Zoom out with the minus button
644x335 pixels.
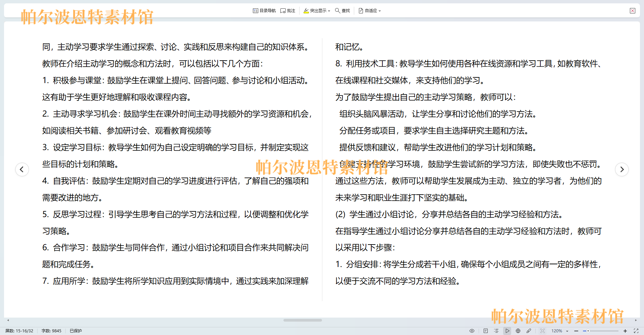576,331
